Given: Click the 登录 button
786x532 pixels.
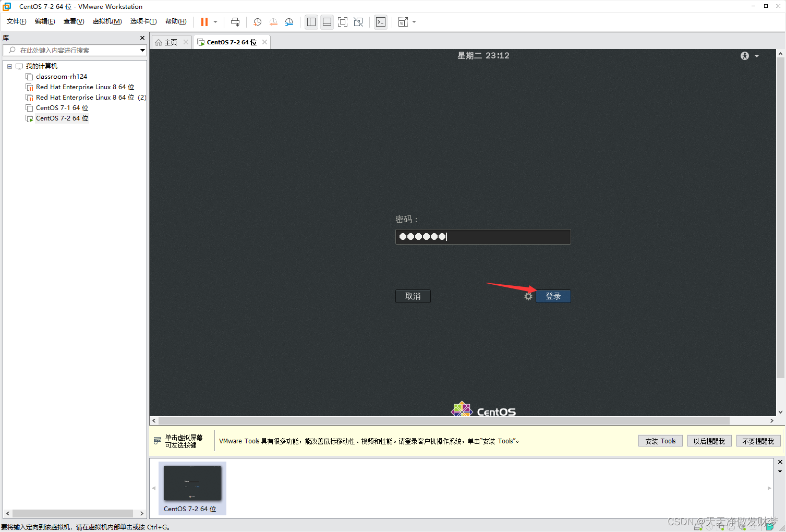Looking at the screenshot, I should click(x=553, y=296).
